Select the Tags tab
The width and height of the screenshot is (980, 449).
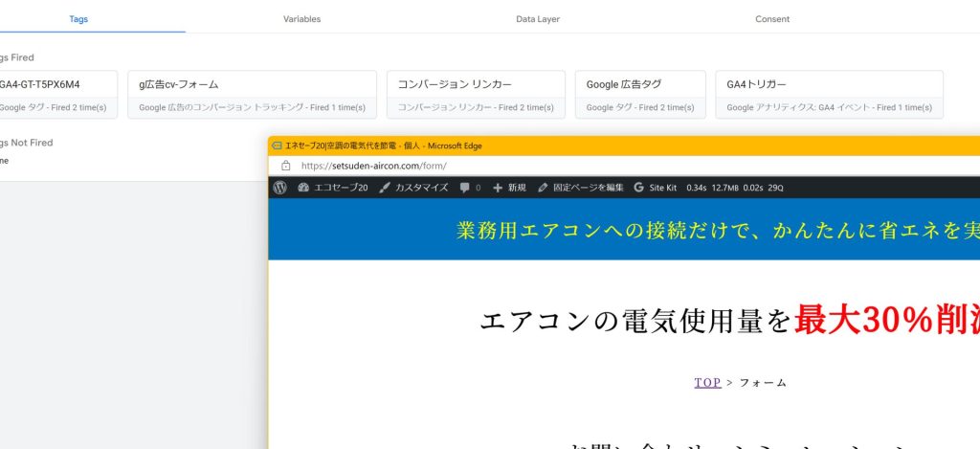79,19
